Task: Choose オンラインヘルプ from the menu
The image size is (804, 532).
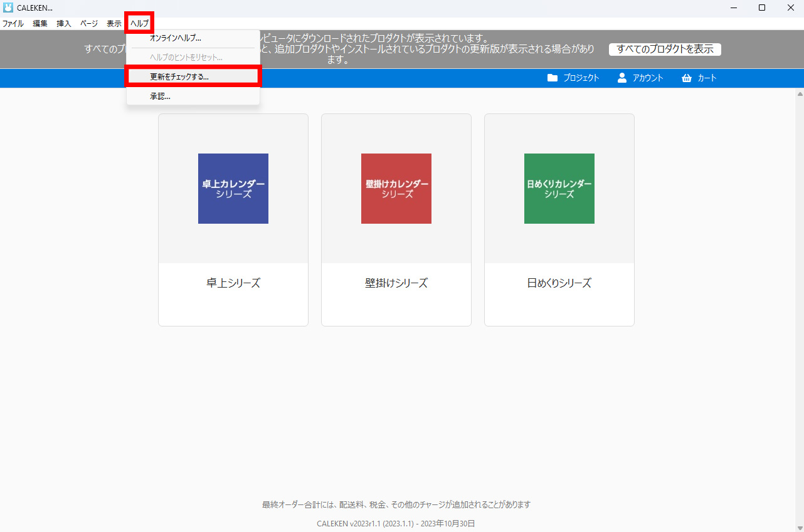Action: [x=176, y=38]
